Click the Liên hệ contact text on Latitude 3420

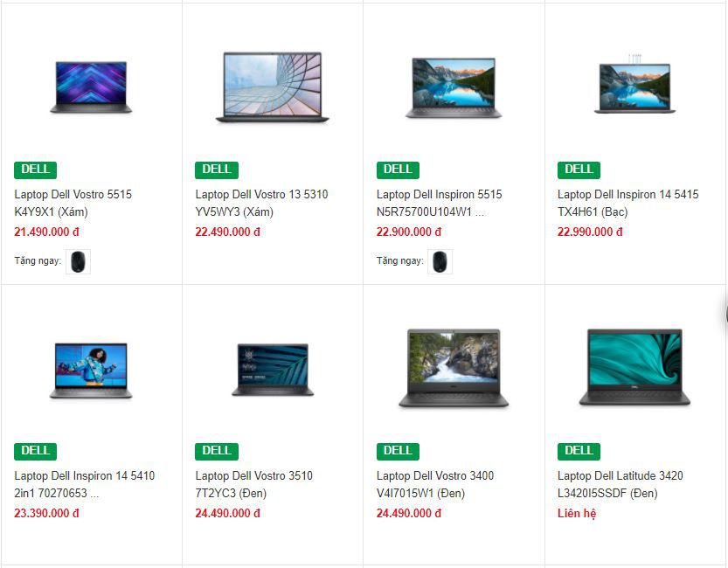click(x=577, y=513)
